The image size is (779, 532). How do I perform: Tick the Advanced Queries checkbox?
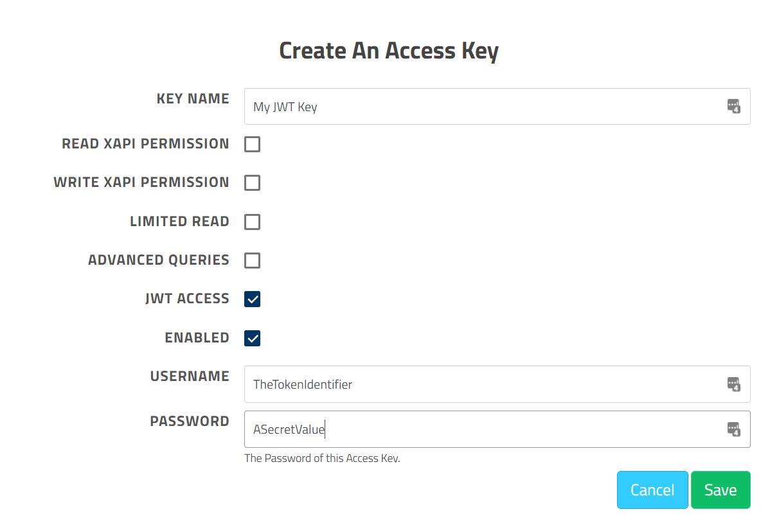coord(253,260)
